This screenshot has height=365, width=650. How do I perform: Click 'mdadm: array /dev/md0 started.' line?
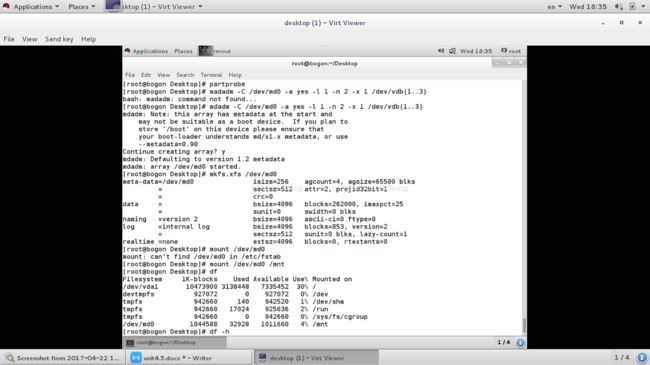click(182, 167)
